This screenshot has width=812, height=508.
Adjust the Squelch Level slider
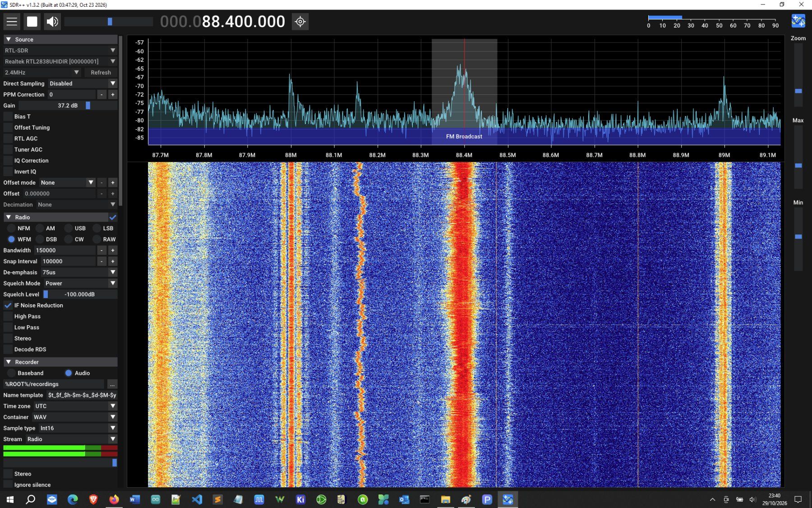coord(80,294)
